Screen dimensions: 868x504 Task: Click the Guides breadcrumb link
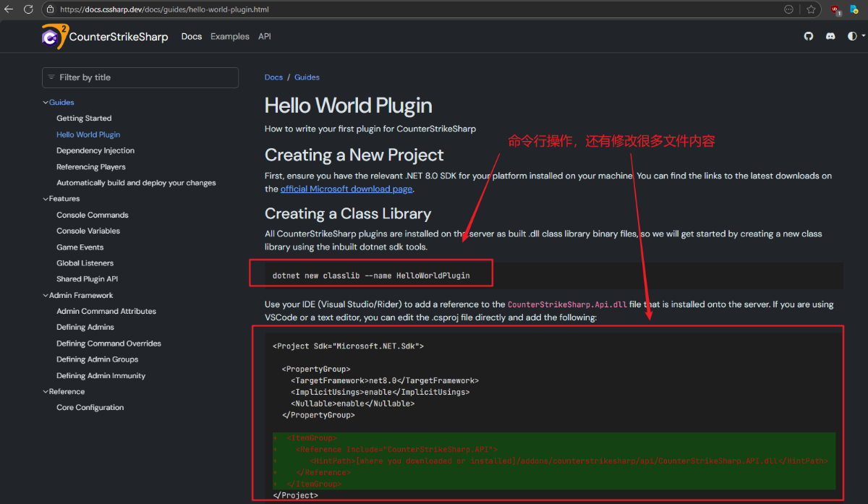coord(307,77)
